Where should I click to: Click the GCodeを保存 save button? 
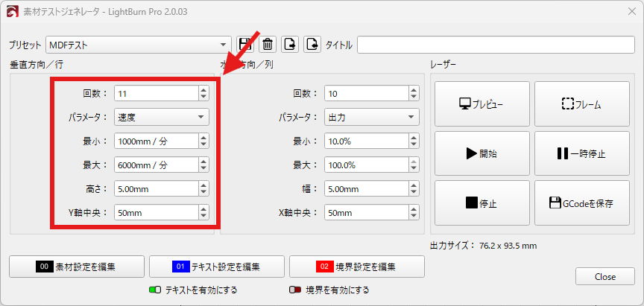[581, 203]
